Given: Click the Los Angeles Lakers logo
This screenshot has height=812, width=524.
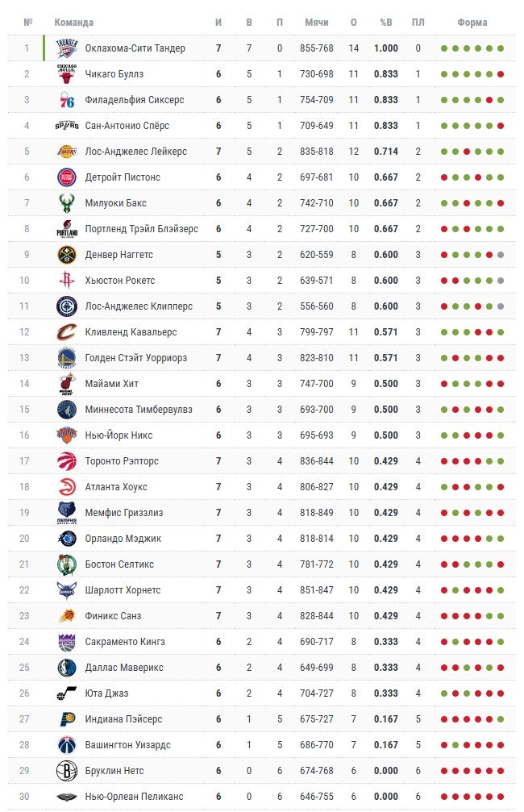Looking at the screenshot, I should (x=67, y=152).
